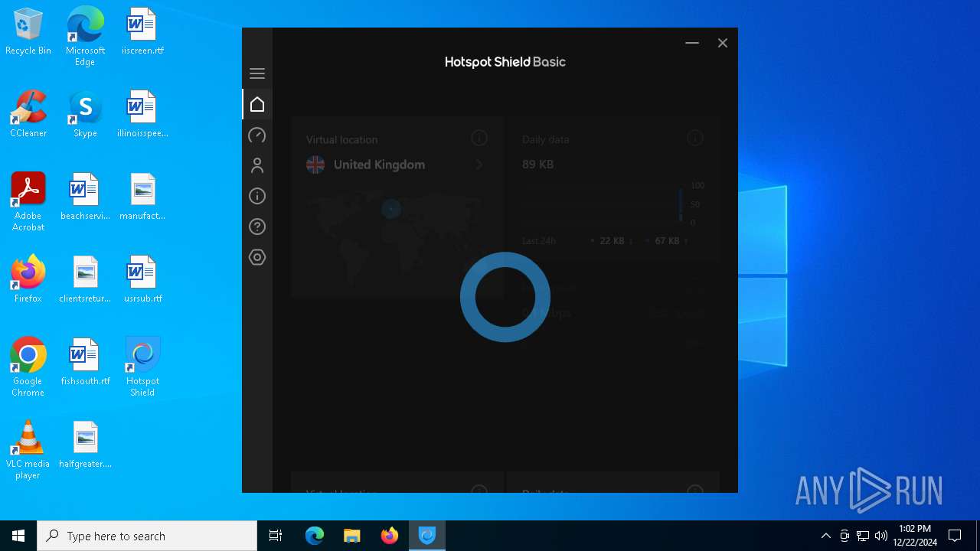Open the notification center icon
Image resolution: width=980 pixels, height=551 pixels.
[x=955, y=536]
